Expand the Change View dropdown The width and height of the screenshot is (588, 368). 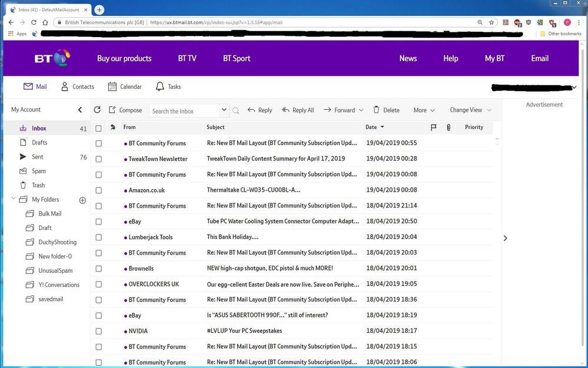pos(470,110)
